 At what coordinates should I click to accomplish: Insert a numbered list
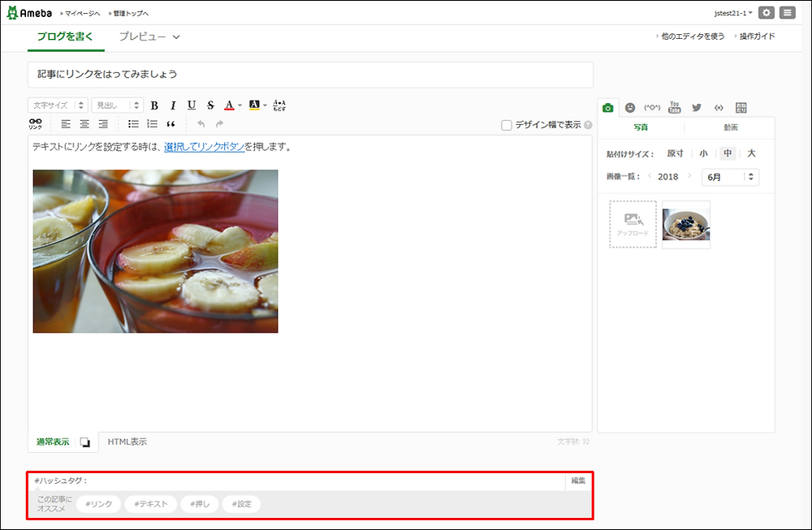pyautogui.click(x=152, y=123)
